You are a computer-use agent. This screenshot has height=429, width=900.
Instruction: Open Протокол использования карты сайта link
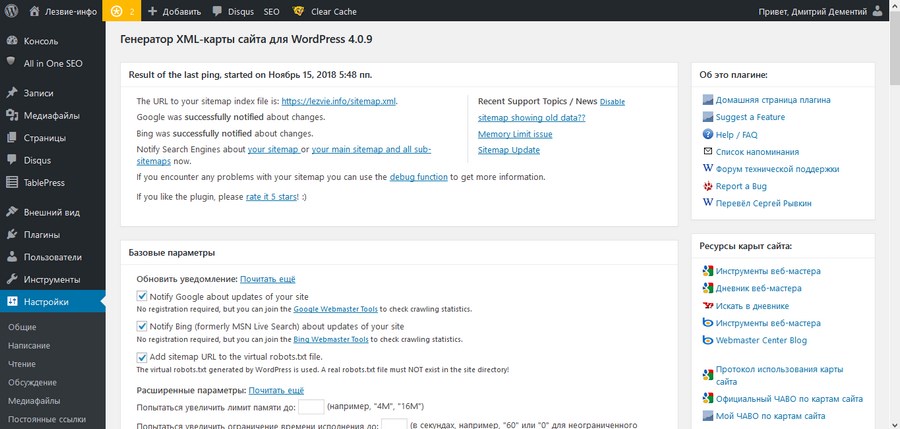click(x=779, y=376)
